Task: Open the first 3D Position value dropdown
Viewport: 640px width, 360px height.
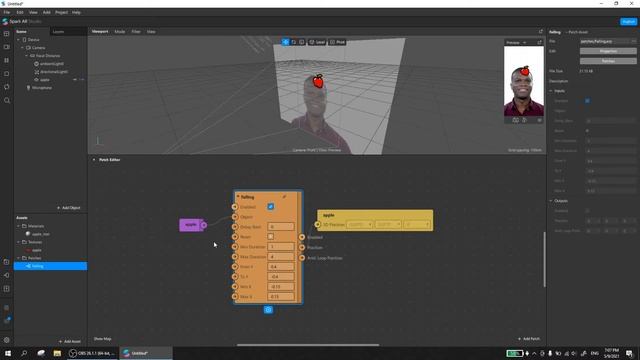Action: coord(360,224)
